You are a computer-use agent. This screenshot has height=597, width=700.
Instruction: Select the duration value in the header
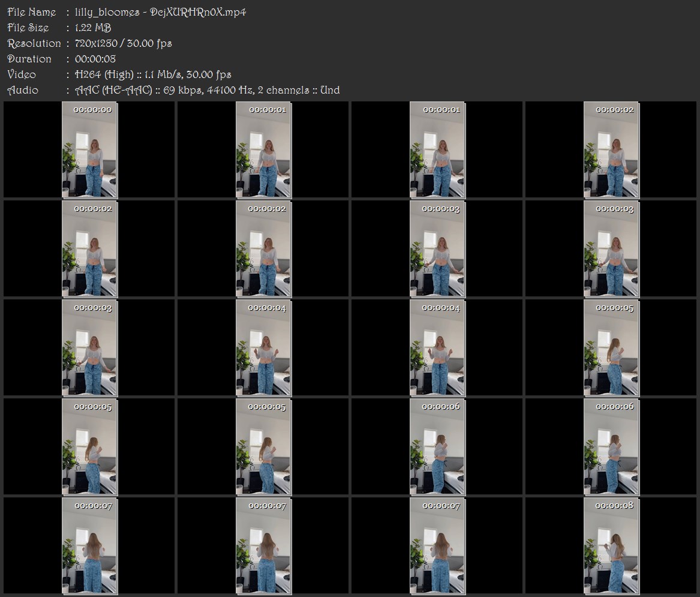pyautogui.click(x=95, y=59)
